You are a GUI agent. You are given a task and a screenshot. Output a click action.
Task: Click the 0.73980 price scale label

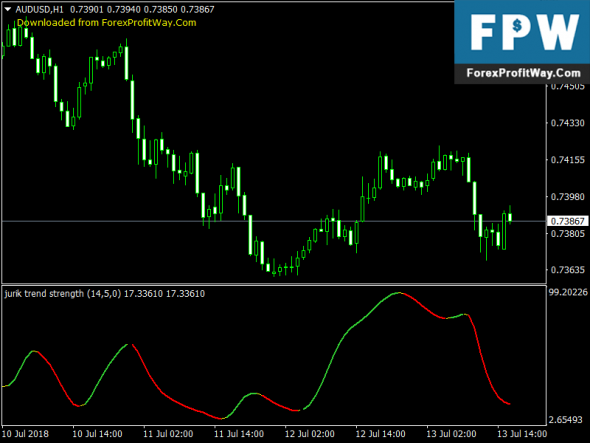[x=567, y=197]
